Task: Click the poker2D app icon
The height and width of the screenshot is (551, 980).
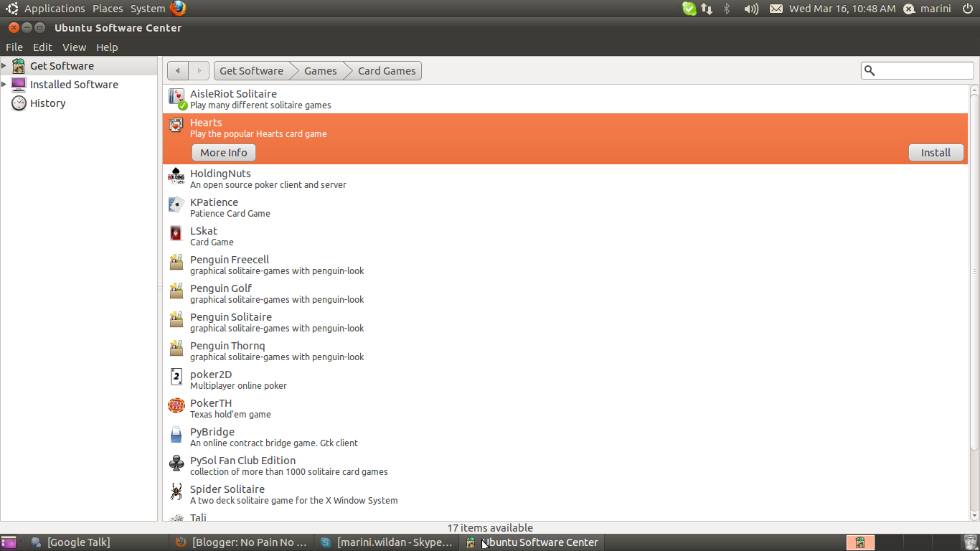Action: click(x=176, y=377)
